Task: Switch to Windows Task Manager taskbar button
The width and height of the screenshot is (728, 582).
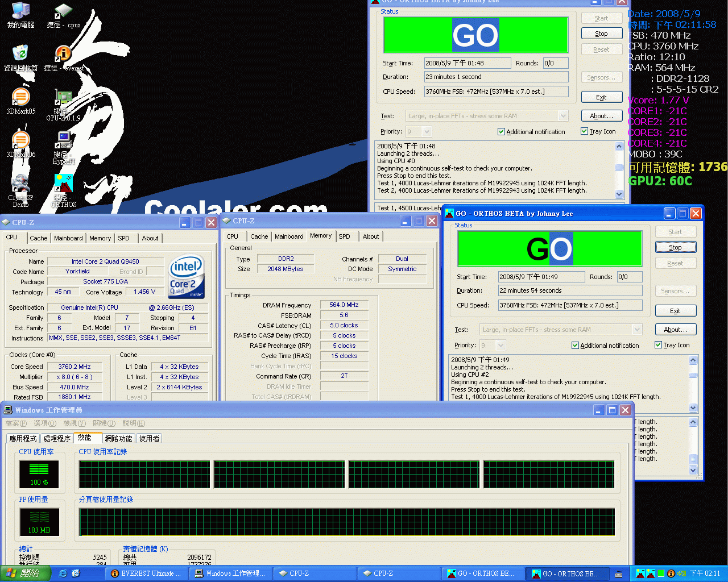Action: pos(230,573)
